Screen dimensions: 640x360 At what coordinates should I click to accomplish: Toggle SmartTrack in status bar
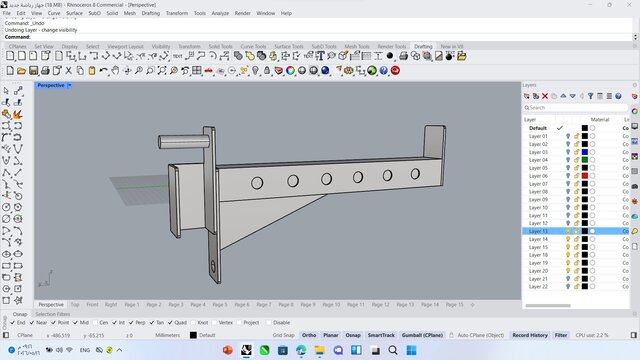coord(381,335)
